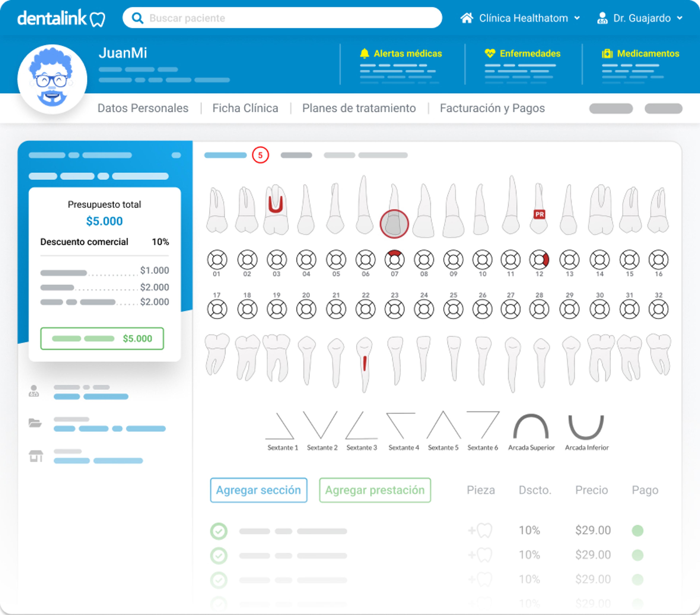Click the Medicamentos kit icon
This screenshot has height=615, width=700.
(607, 53)
